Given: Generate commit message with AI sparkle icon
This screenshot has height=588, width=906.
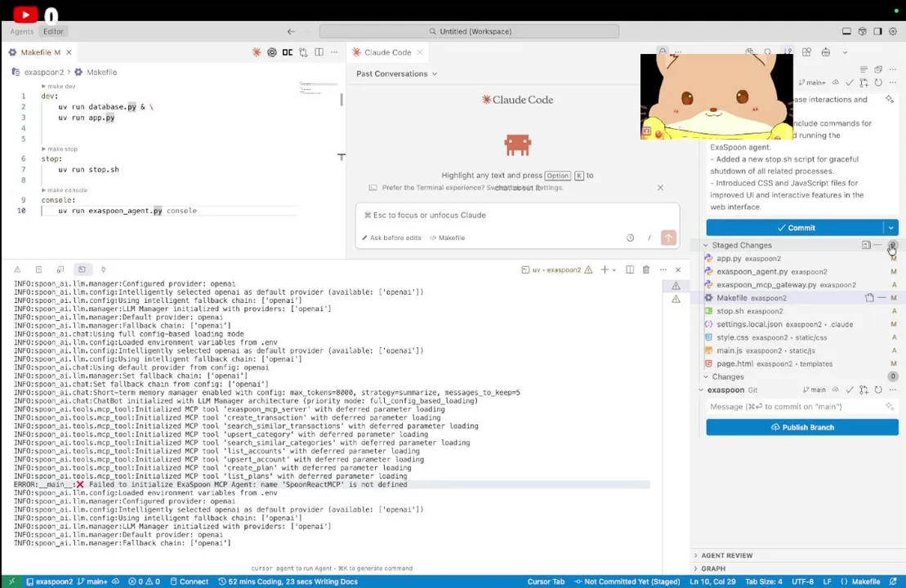Looking at the screenshot, I should pyautogui.click(x=890, y=100).
